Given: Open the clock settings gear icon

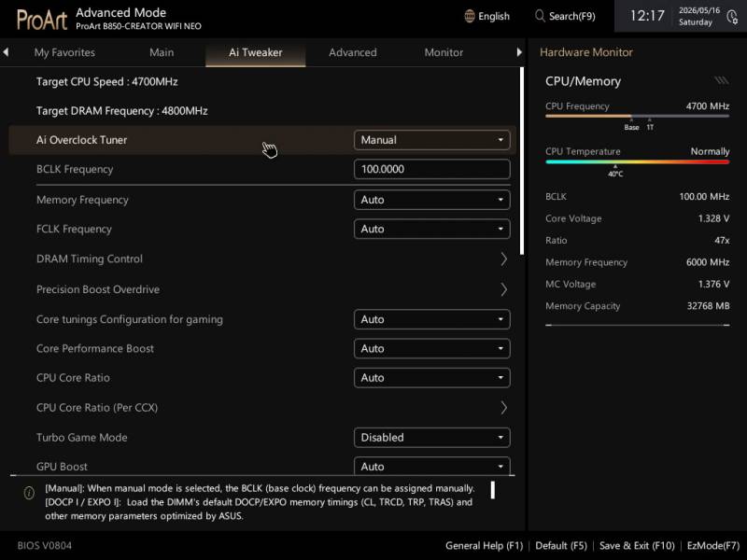Looking at the screenshot, I should click(x=732, y=17).
